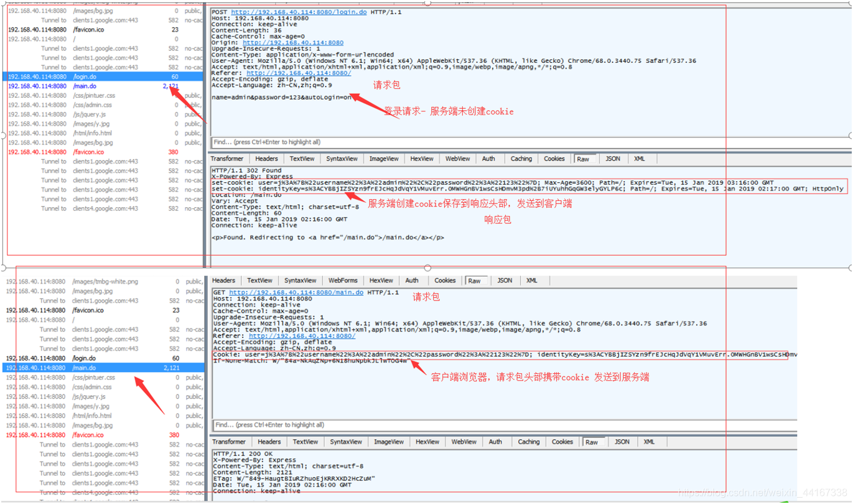The image size is (853, 504).
Task: Select Raw tab in upper capture response
Action: (x=583, y=159)
